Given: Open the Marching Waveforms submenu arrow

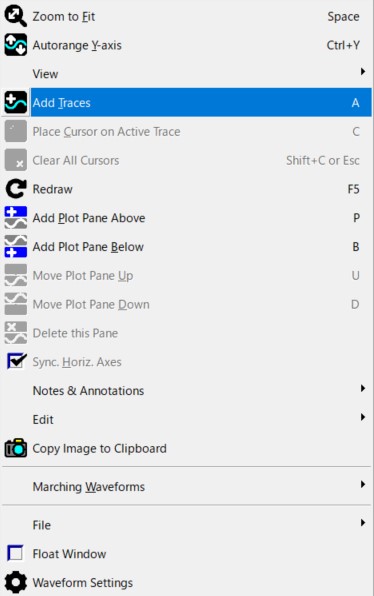Looking at the screenshot, I should pyautogui.click(x=363, y=484).
